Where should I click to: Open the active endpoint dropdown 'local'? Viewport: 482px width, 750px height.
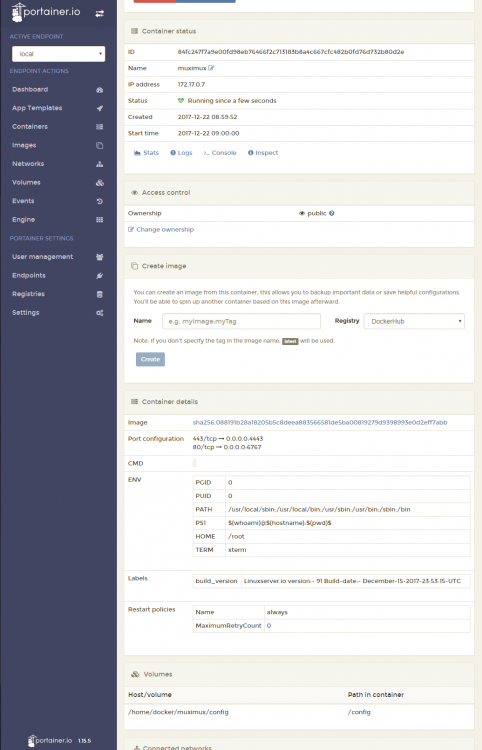[58, 54]
